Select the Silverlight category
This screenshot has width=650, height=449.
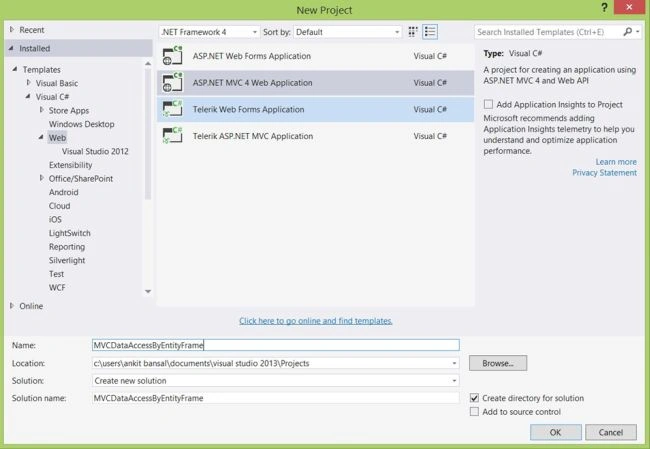tap(67, 260)
